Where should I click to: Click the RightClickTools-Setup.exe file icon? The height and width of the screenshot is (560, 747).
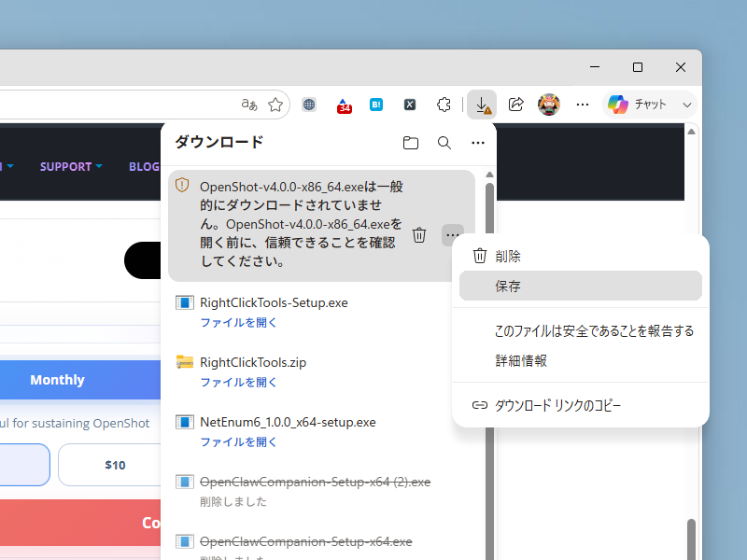pos(184,302)
